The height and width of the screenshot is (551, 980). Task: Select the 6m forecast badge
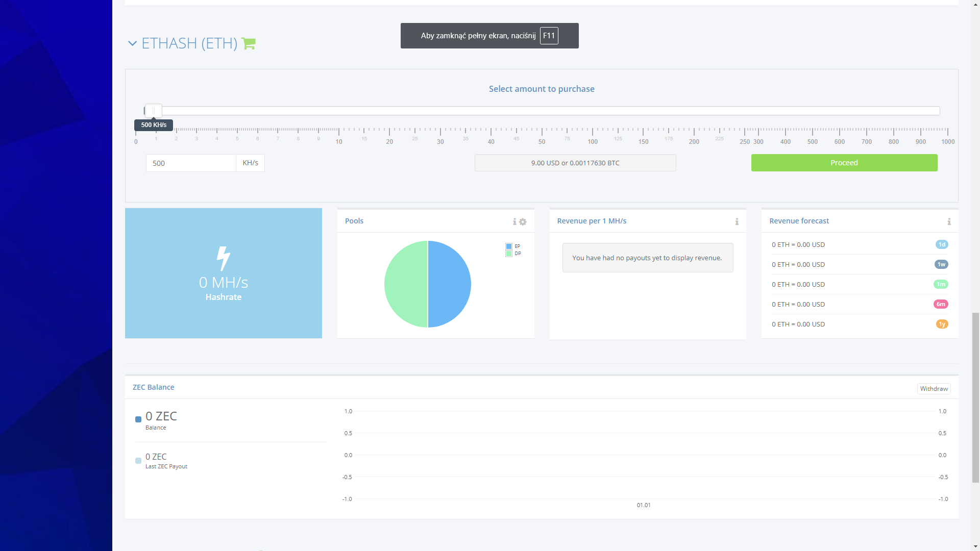[941, 304]
